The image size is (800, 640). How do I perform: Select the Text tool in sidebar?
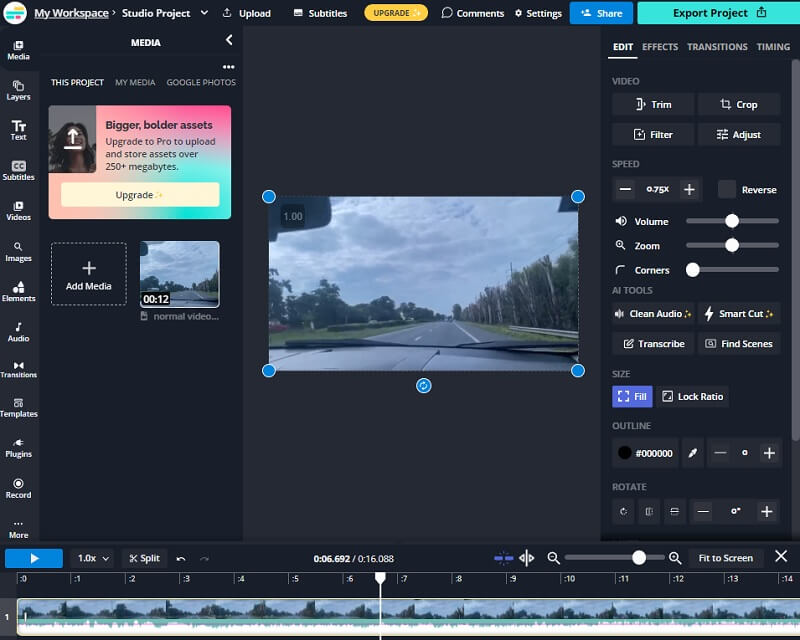tap(18, 130)
